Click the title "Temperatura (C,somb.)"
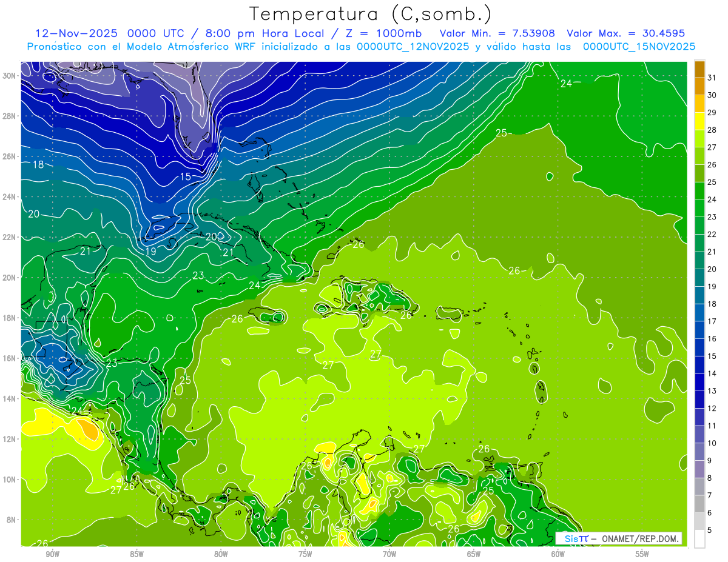 (371, 14)
